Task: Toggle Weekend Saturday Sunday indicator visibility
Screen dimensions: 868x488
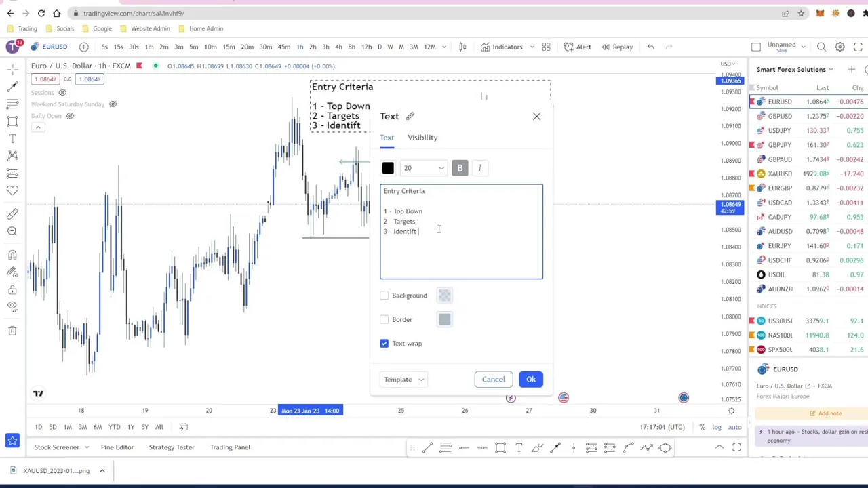Action: (x=113, y=104)
